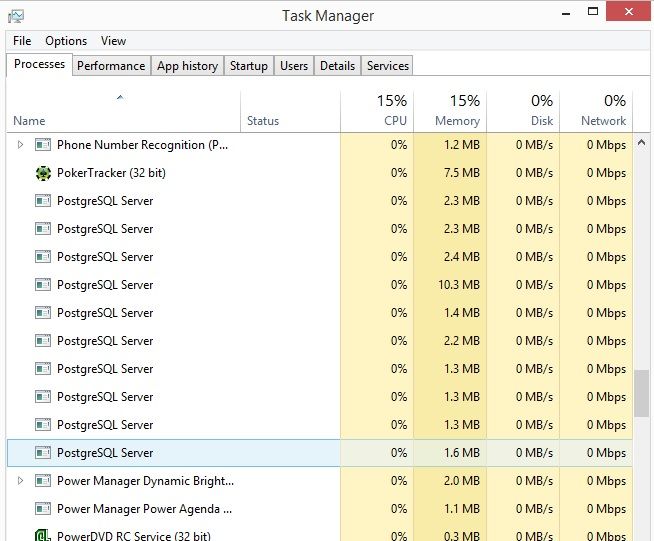Click the Power Manager Dynamic Brightness icon
Screen dimensions: 654x541
click(x=43, y=481)
